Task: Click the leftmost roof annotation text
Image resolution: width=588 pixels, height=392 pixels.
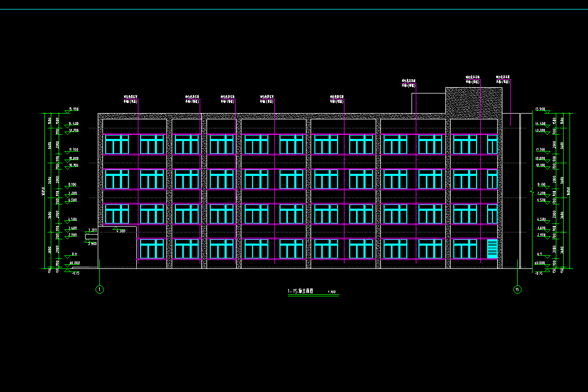Action: pyautogui.click(x=131, y=99)
